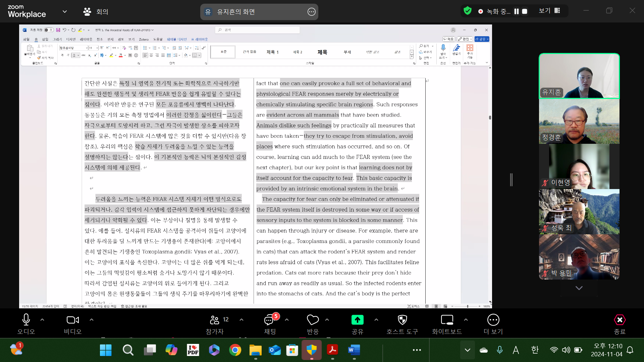Open the 홈 ribbon tab
The height and width of the screenshot is (362, 644).
[x=36, y=39]
